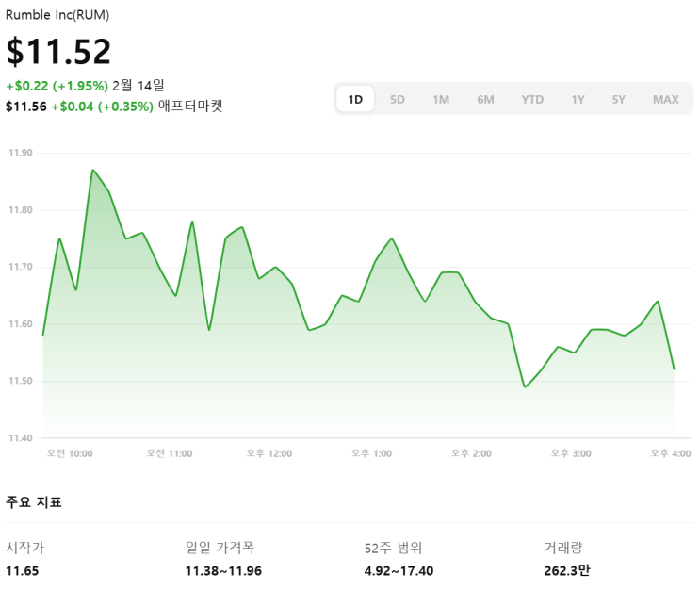The height and width of the screenshot is (591, 700).
Task: Click the 11.50 y-axis label
Action: click(x=21, y=381)
